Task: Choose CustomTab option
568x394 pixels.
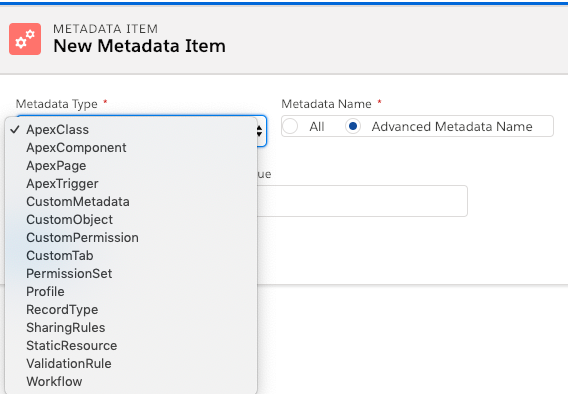Action: (x=131, y=256)
